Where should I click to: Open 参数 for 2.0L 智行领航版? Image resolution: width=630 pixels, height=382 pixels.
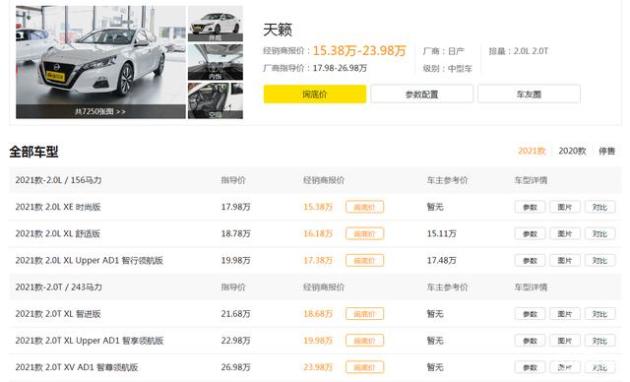(530, 260)
